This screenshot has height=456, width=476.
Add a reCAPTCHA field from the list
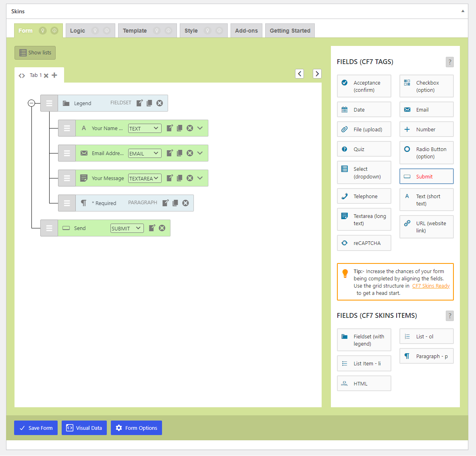point(364,243)
